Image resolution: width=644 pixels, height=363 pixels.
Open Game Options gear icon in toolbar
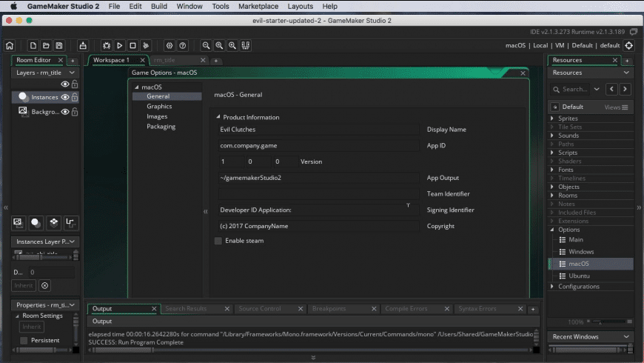click(170, 46)
